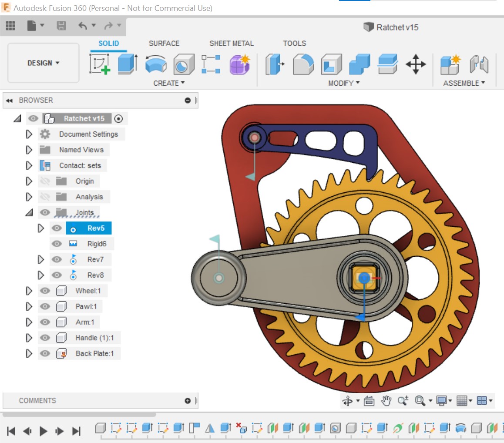This screenshot has height=443, width=504.
Task: Select the Rectangular Pattern tool
Action: 211,64
